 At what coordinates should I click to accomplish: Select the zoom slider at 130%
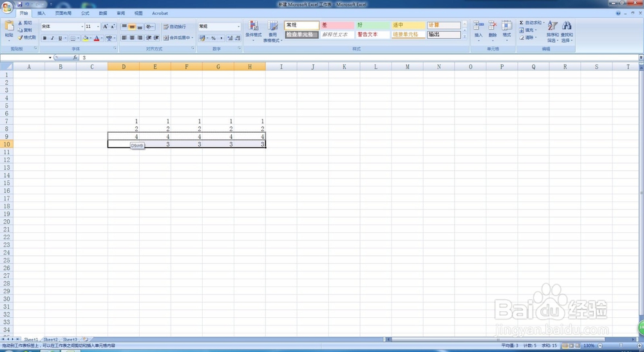pyautogui.click(x=621, y=346)
